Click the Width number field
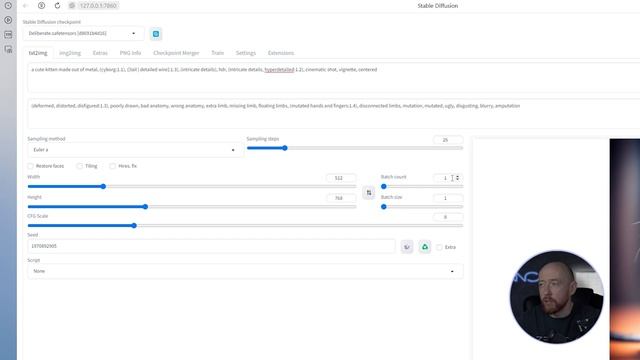640x360 pixels. click(x=341, y=178)
